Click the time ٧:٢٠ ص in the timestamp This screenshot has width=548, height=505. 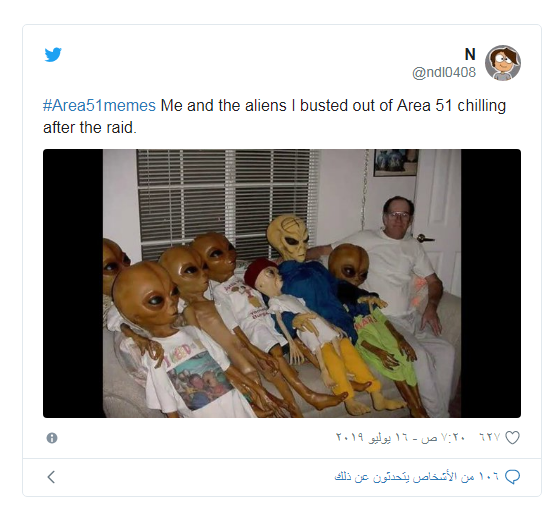[x=443, y=438]
